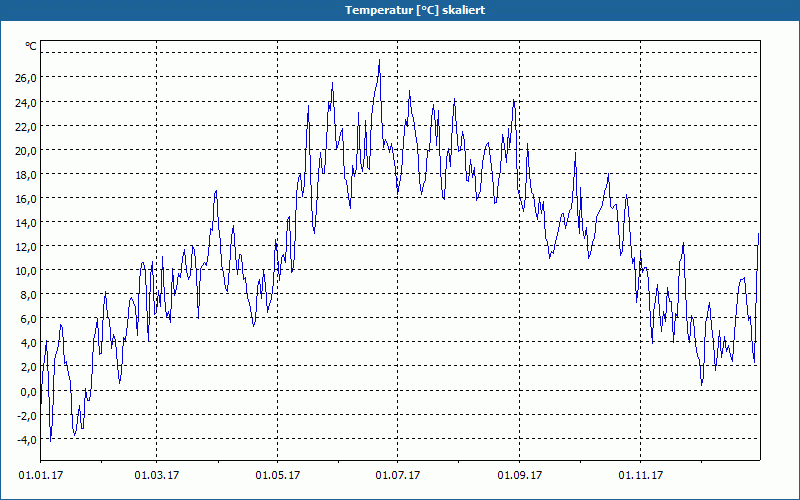Click the 20,0 y-axis label

click(26, 151)
